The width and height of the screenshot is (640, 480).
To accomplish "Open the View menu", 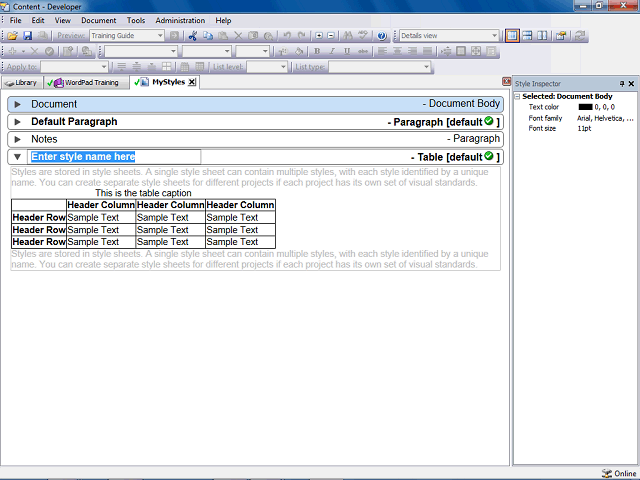I will pyautogui.click(x=62, y=20).
